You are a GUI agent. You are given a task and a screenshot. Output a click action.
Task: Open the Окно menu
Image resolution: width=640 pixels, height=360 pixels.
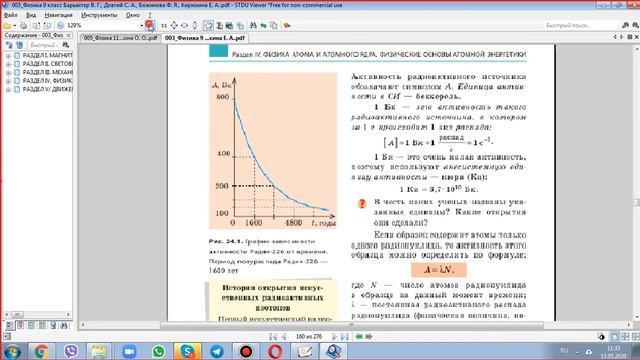[x=133, y=15]
